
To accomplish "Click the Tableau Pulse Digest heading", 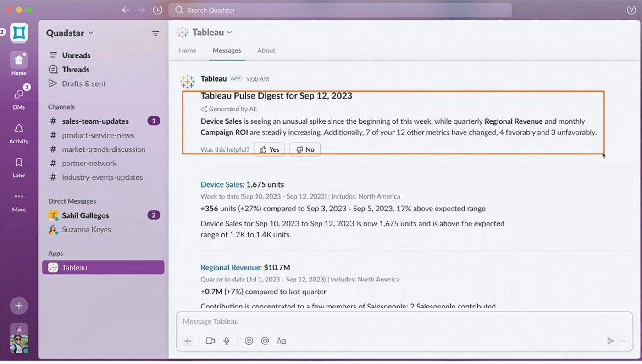I will [x=277, y=96].
